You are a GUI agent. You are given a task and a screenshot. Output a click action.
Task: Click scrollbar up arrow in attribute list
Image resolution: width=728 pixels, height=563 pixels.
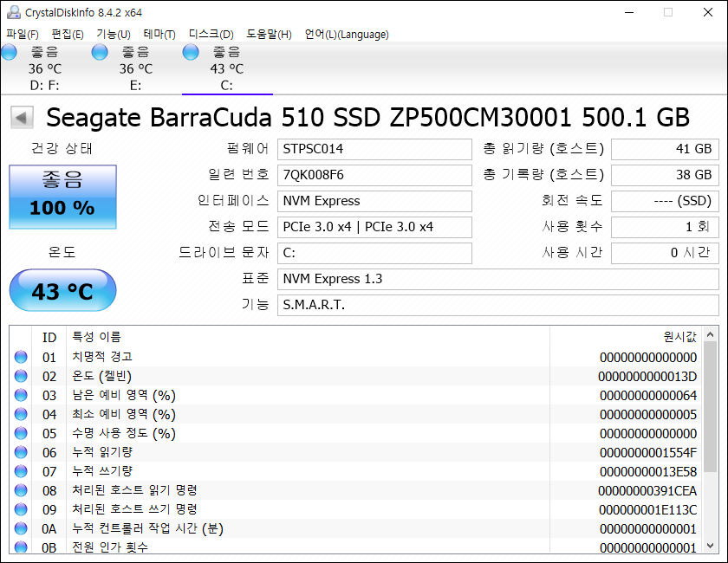(710, 334)
